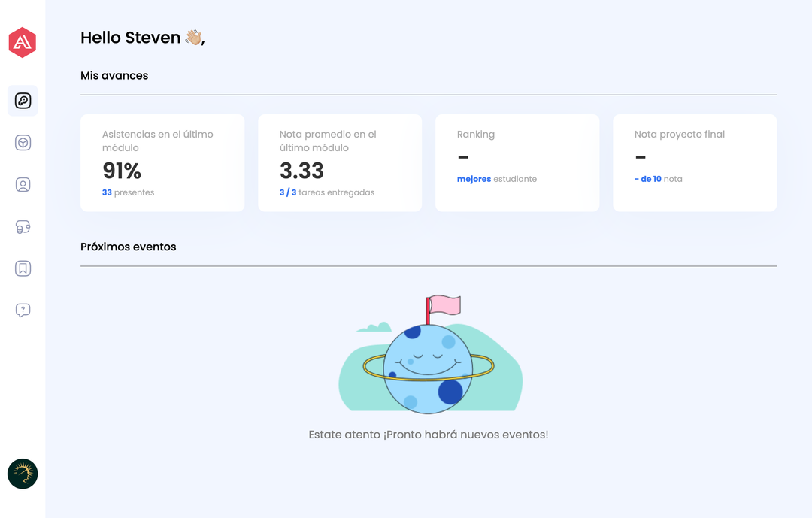Open the coins payments icon in sidebar

tap(23, 227)
